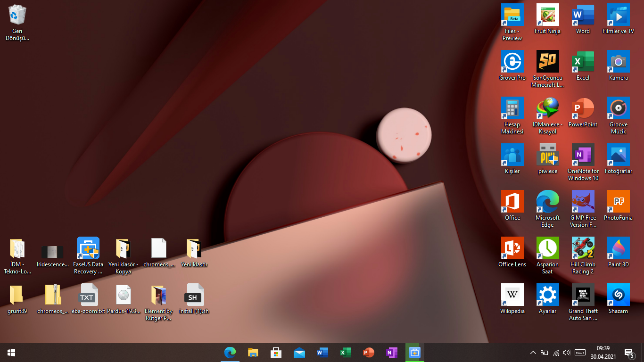Image resolution: width=644 pixels, height=362 pixels.
Task: Open the Ayarlar settings shortcut
Action: pos(547,299)
